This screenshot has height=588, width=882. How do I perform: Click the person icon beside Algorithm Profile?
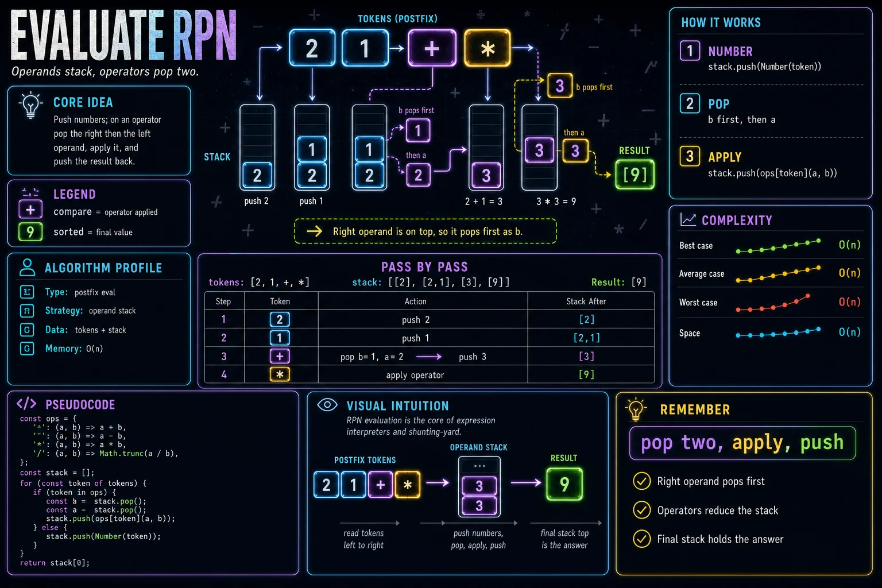click(x=27, y=267)
